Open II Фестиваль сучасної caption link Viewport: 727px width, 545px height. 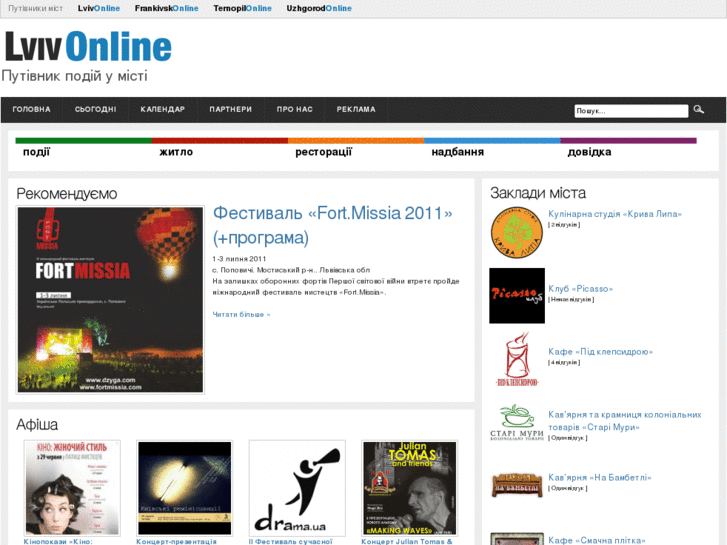tap(291, 541)
